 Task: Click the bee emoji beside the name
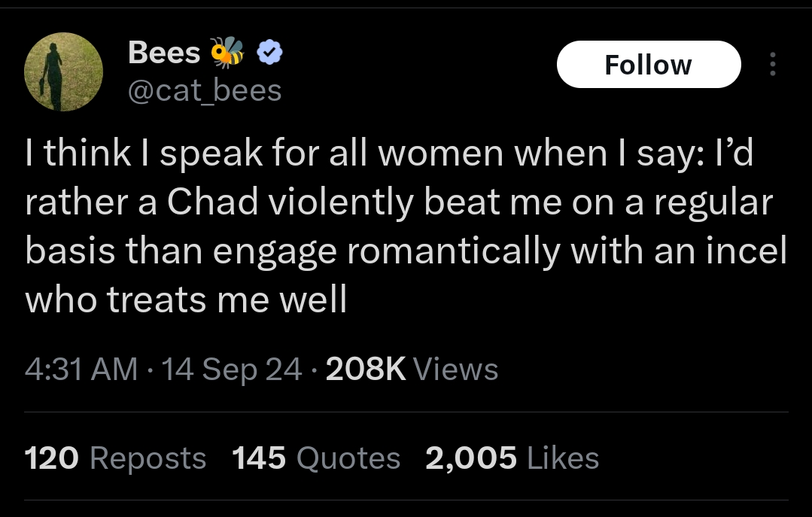point(227,52)
